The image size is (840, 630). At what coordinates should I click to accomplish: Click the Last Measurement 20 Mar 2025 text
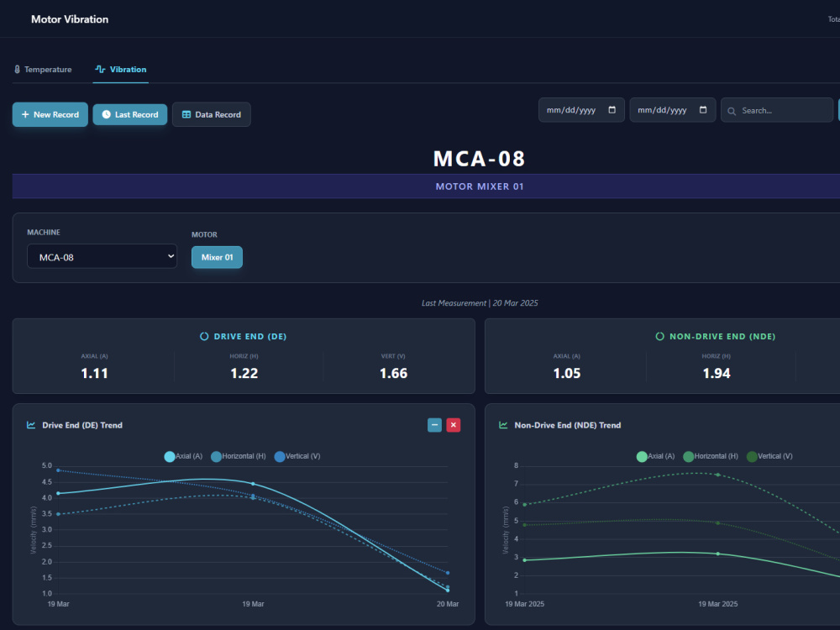(x=480, y=303)
